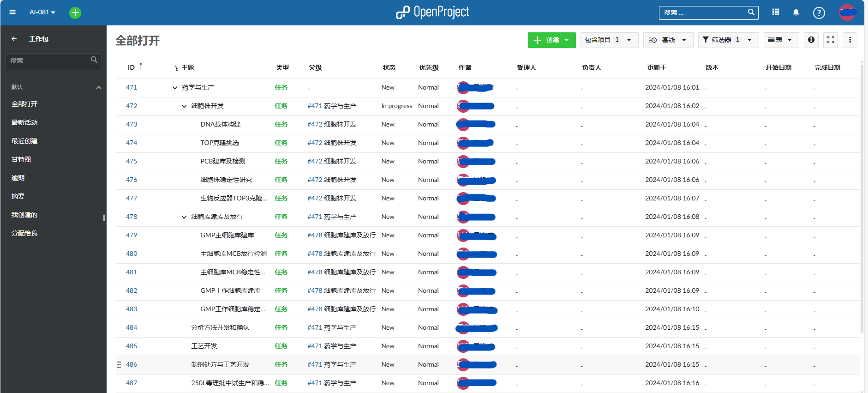Select 最新活动 in the sidebar
Screen dimensions: 868x393
[x=24, y=122]
